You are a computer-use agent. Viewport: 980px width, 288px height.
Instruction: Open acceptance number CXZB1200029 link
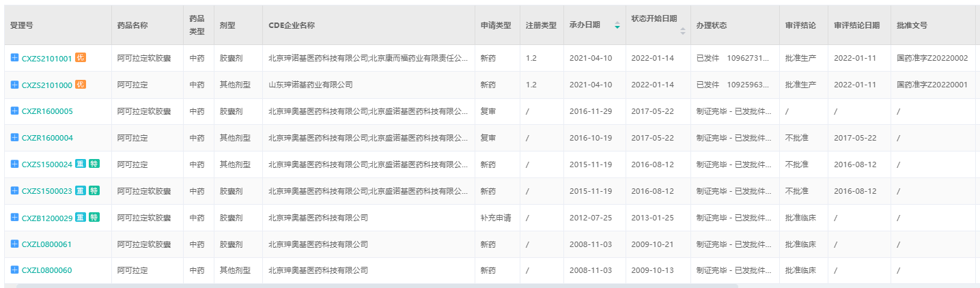coord(46,218)
